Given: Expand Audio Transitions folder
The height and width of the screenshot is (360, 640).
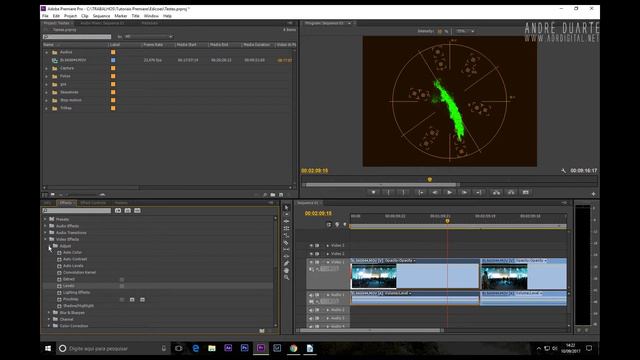Looking at the screenshot, I should click(45, 233).
